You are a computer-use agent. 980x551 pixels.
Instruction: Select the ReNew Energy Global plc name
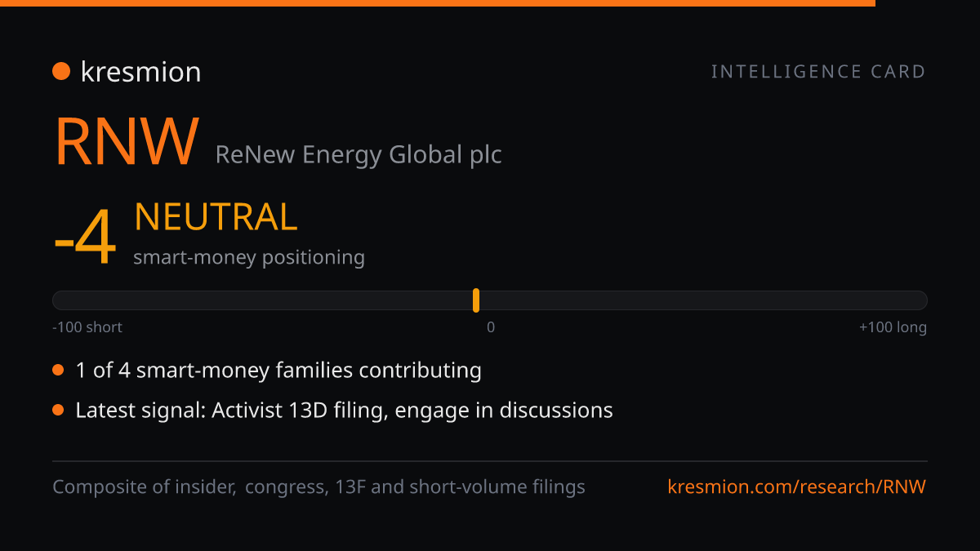[x=359, y=154]
